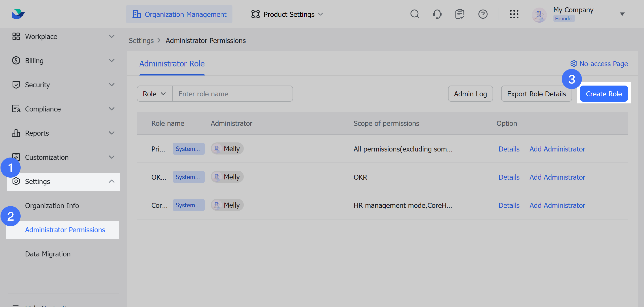Open the global search icon
Image resolution: width=644 pixels, height=307 pixels.
[415, 14]
